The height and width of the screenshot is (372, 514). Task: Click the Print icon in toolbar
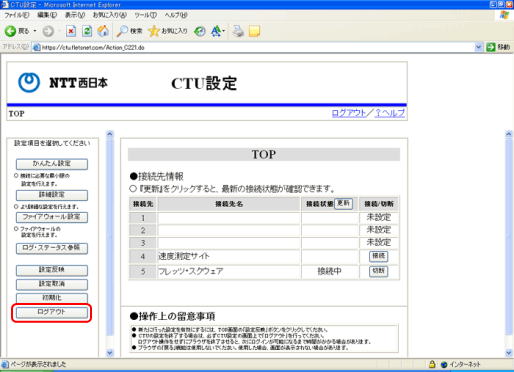[238, 31]
